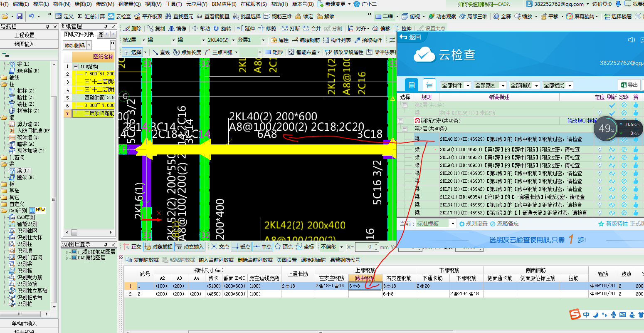
Task: Toggle 正交 orthogonal mode
Action: 132,246
